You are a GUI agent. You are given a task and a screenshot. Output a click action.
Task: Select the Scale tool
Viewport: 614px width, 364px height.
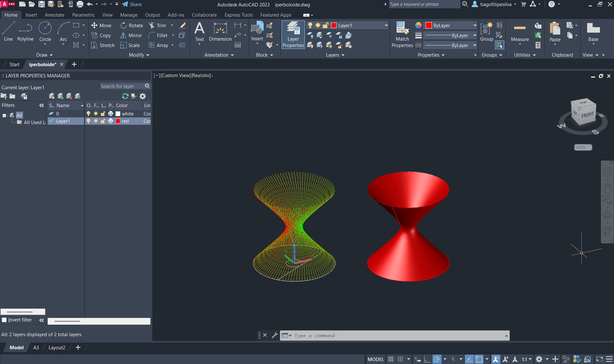point(130,45)
